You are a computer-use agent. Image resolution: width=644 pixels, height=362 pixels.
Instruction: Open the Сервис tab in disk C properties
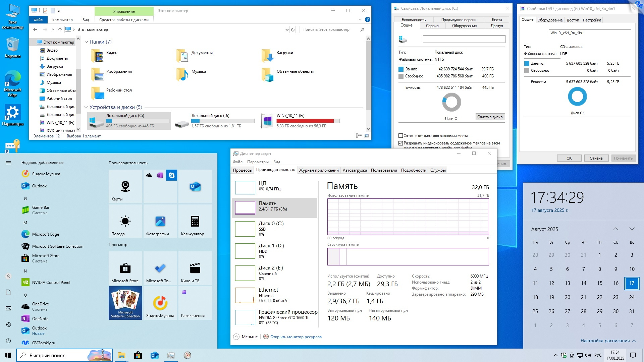pyautogui.click(x=432, y=26)
